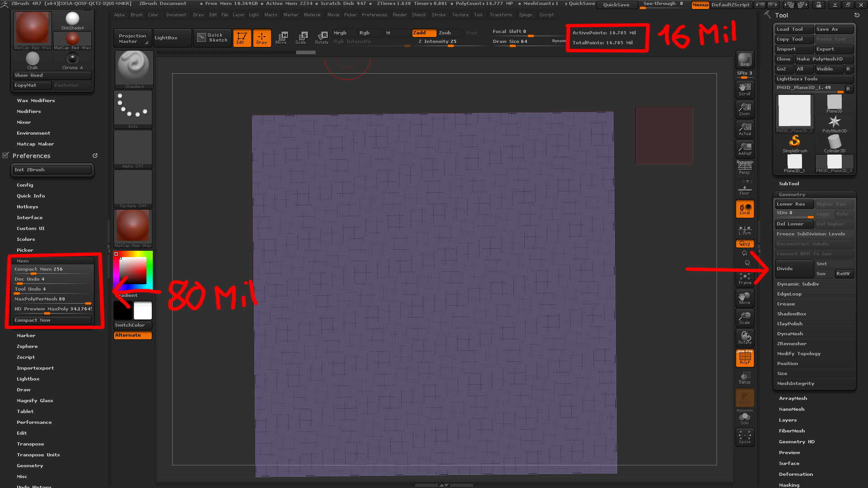This screenshot has height=488, width=868.
Task: Open the Texture Off selector
Action: [x=133, y=189]
